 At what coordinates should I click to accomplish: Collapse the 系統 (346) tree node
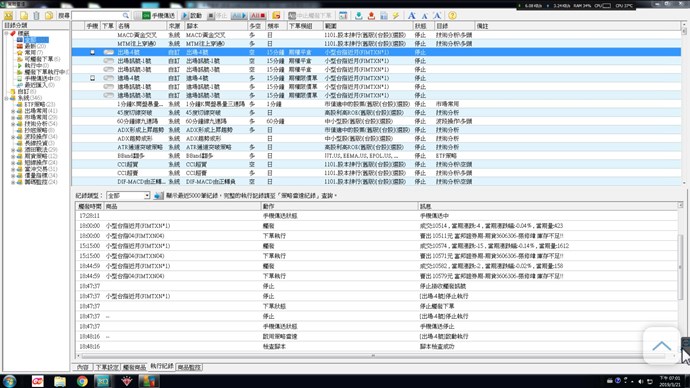pyautogui.click(x=7, y=98)
